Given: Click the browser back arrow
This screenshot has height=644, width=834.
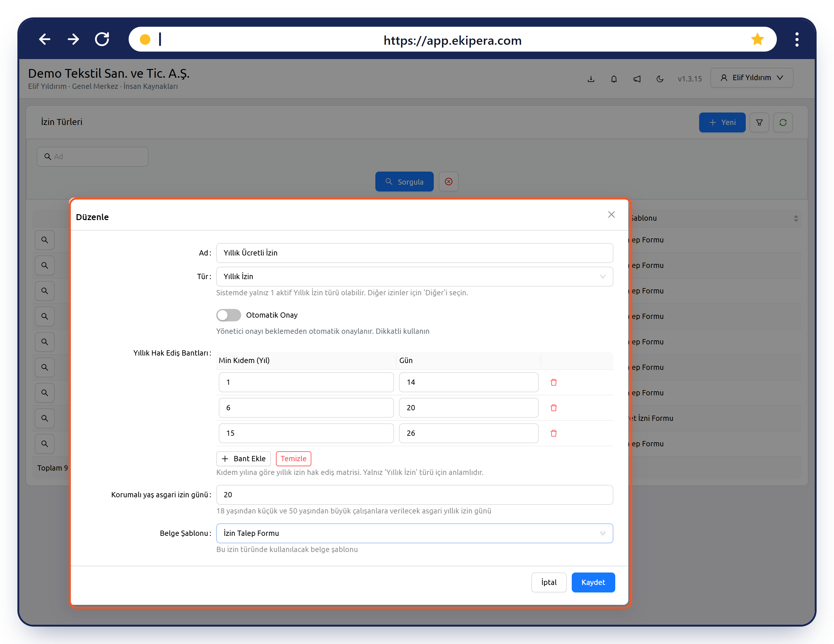Looking at the screenshot, I should click(45, 39).
